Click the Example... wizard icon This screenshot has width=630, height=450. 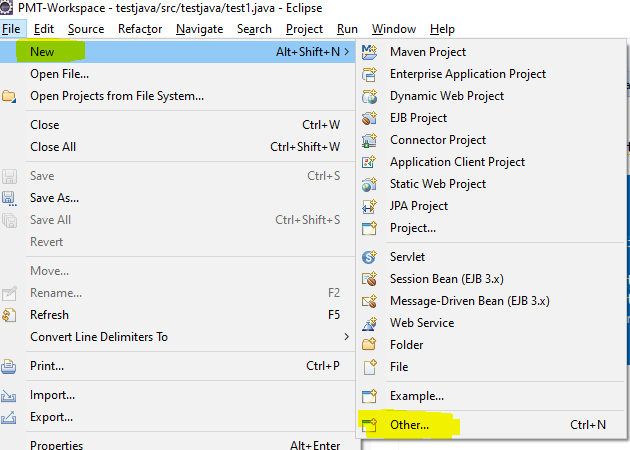(x=369, y=396)
